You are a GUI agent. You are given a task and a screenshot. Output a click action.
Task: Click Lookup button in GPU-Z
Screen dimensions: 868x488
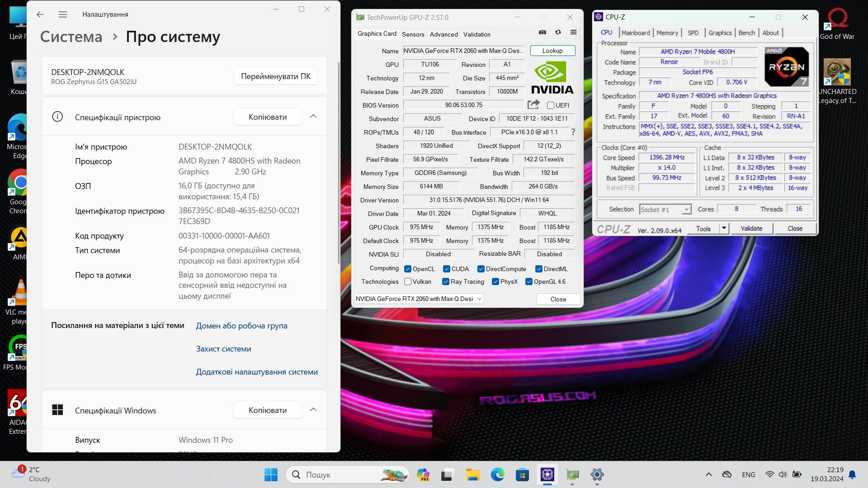(x=552, y=51)
